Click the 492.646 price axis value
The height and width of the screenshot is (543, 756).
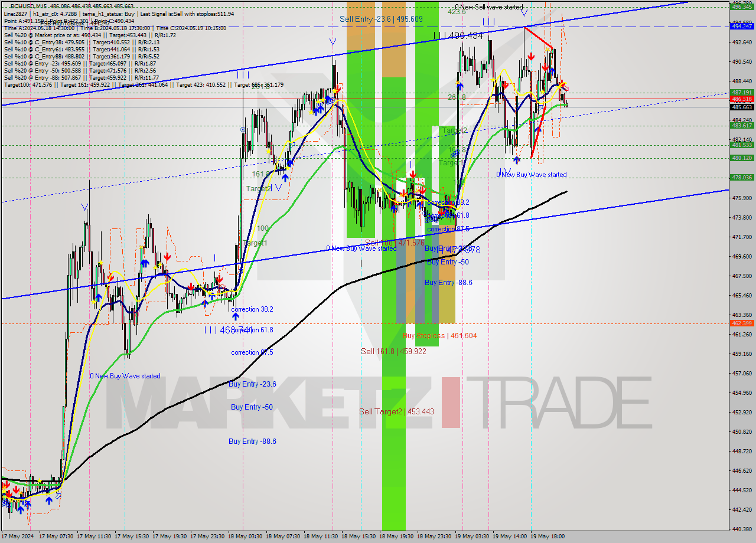click(741, 42)
